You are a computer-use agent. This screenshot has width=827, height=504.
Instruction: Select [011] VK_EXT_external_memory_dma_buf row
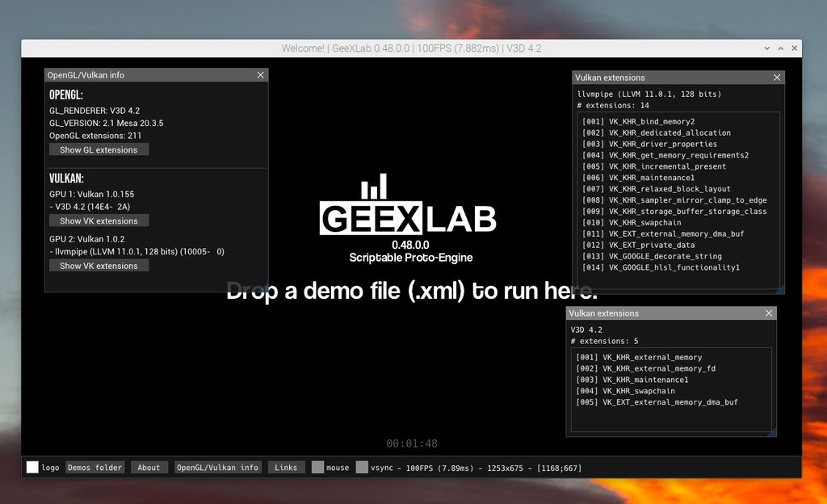tap(663, 234)
